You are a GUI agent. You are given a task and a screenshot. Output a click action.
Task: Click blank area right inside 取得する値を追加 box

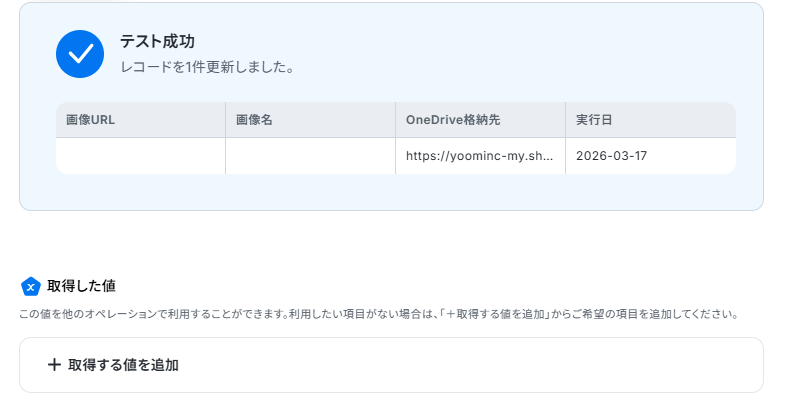[465, 365]
